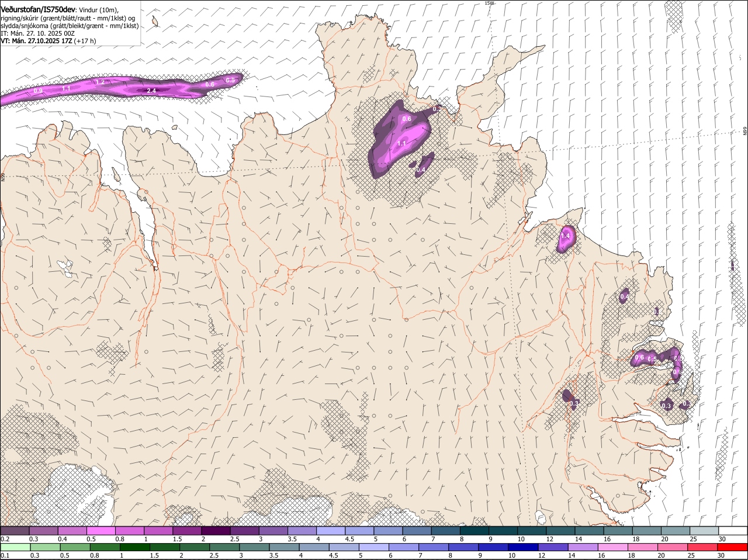Image resolution: width=748 pixels, height=560 pixels.
Task: Select the light pink 16–18 swatch in lower legend
Action: coord(612,547)
